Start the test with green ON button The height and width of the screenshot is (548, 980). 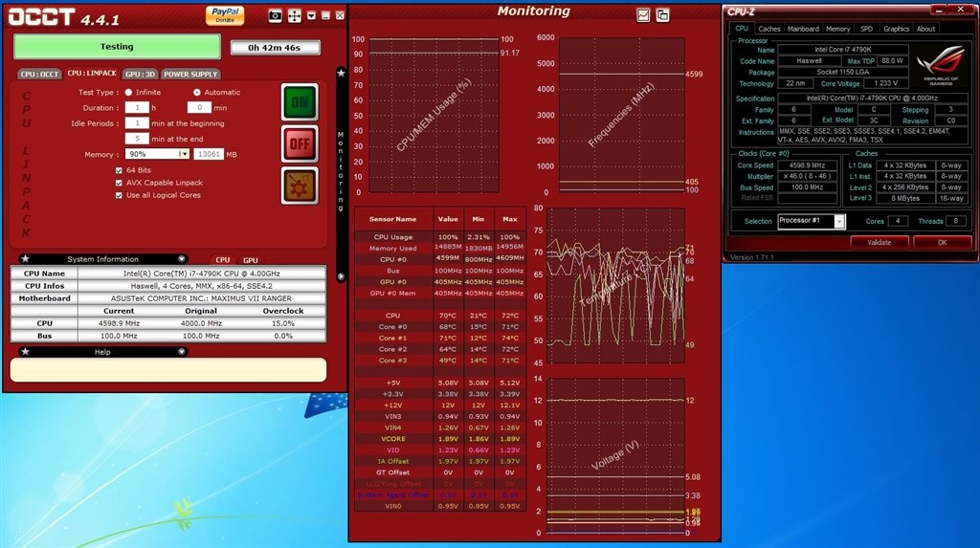pyautogui.click(x=300, y=101)
